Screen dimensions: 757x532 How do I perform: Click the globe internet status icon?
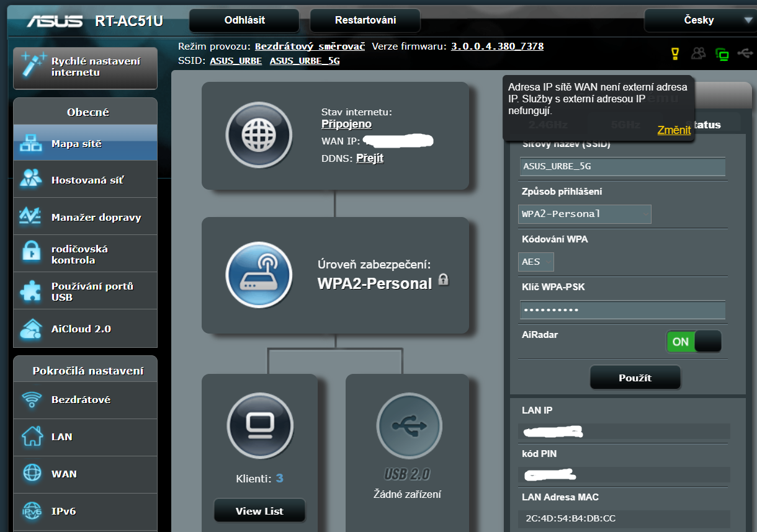point(258,136)
